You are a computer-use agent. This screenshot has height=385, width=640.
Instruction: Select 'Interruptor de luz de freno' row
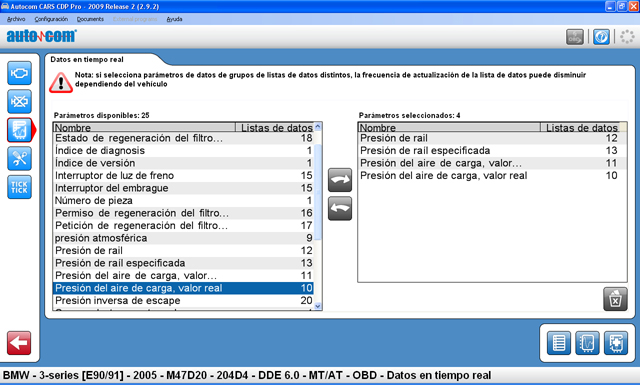coord(183,176)
